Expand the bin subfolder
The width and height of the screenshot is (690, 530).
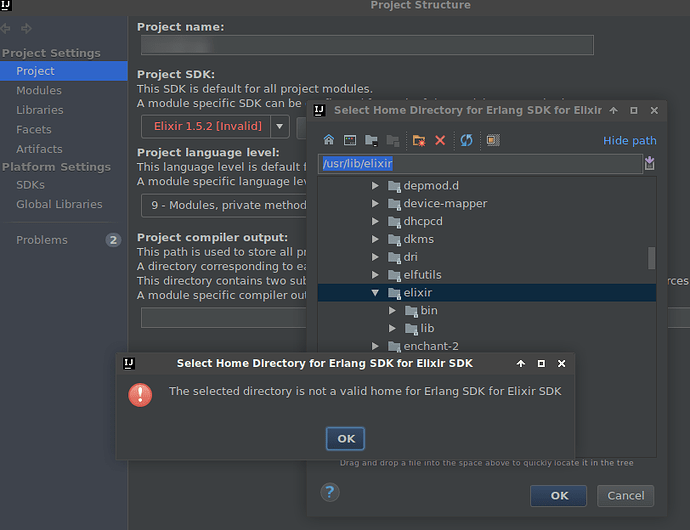[392, 310]
